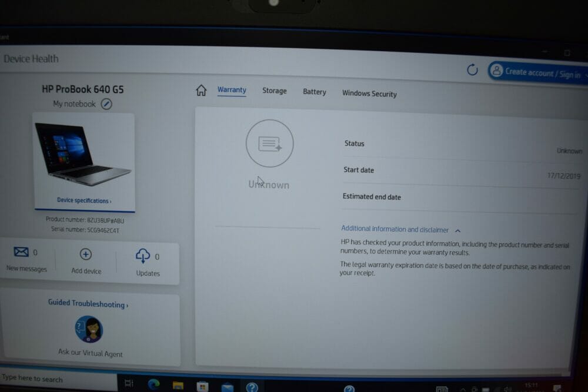588x392 pixels.
Task: Switch to the Storage tab
Action: (275, 91)
